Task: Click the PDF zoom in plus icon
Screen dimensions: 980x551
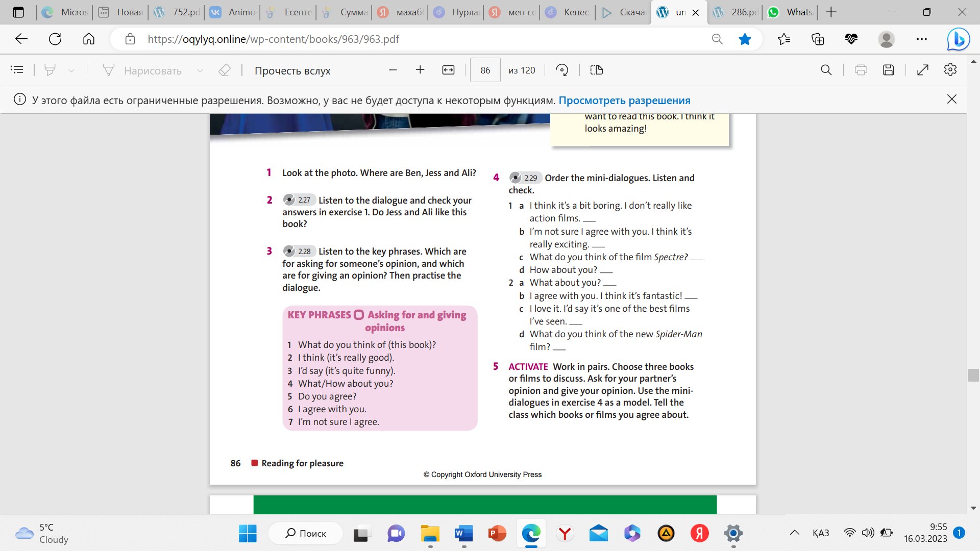Action: pyautogui.click(x=420, y=70)
